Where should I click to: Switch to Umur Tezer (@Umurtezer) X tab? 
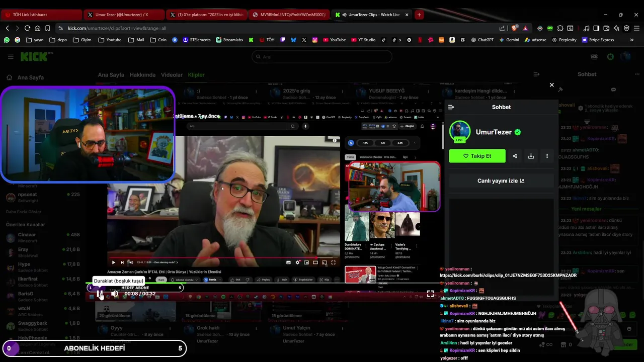[124, 15]
